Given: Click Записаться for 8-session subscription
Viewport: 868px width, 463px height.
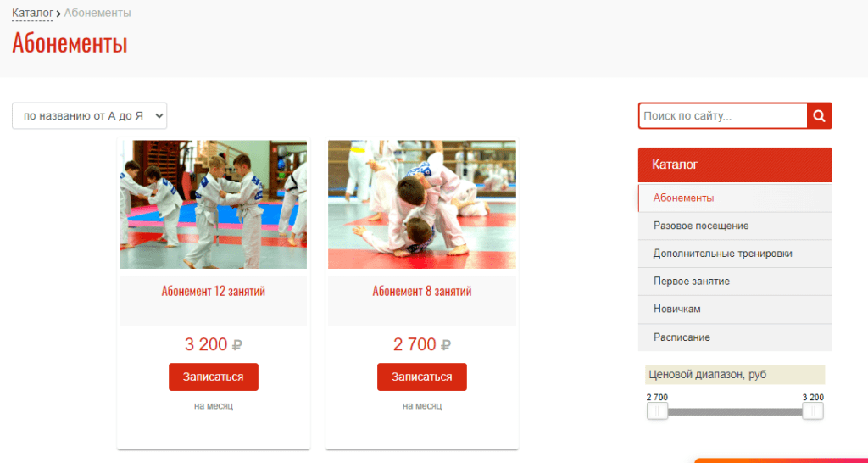Looking at the screenshot, I should pyautogui.click(x=422, y=377).
